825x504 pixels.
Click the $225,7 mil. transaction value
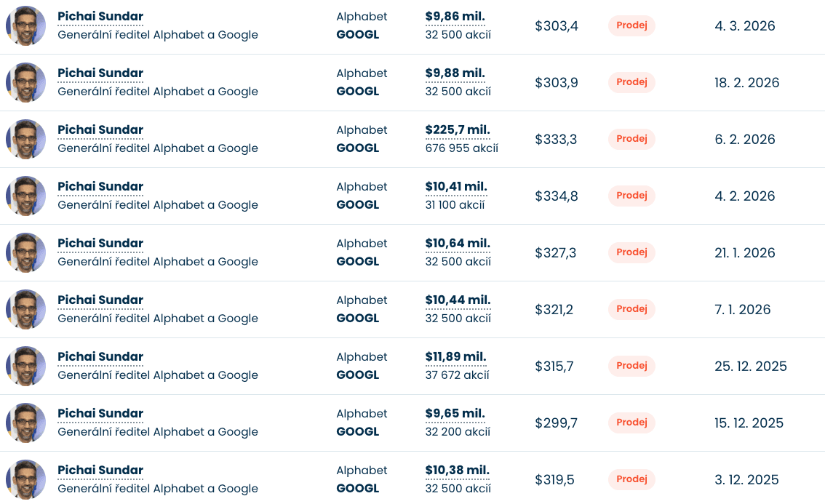[458, 130]
